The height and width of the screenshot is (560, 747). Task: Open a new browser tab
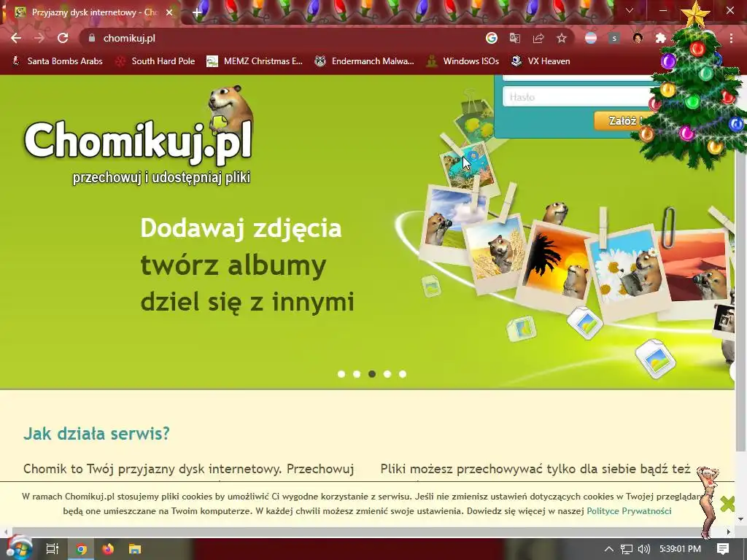coord(197,12)
